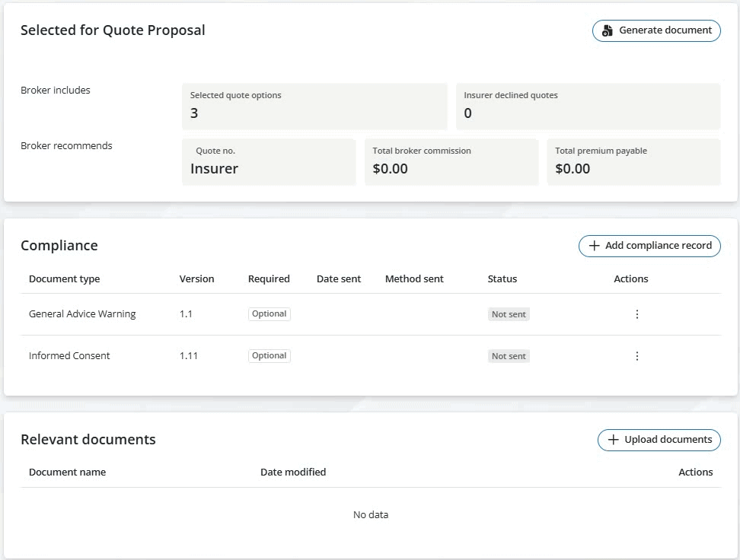Click the Generate document icon
This screenshot has height=560, width=740.
pos(608,31)
